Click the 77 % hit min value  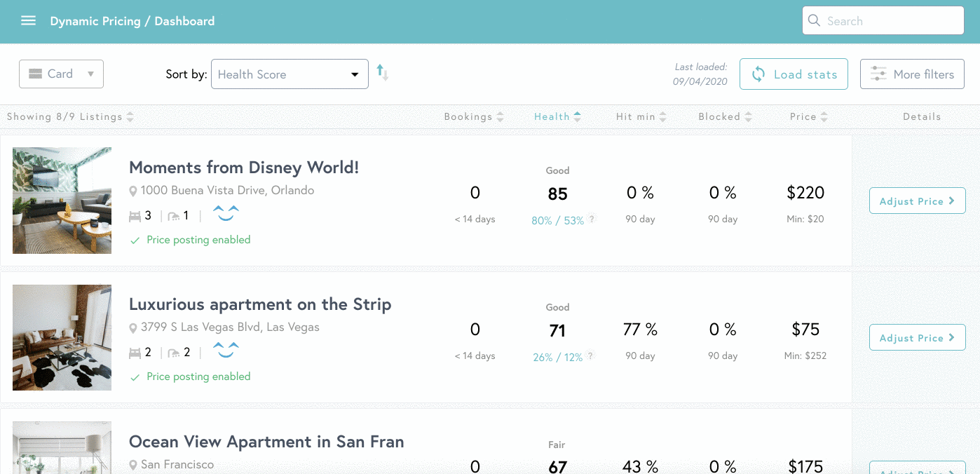click(x=640, y=330)
